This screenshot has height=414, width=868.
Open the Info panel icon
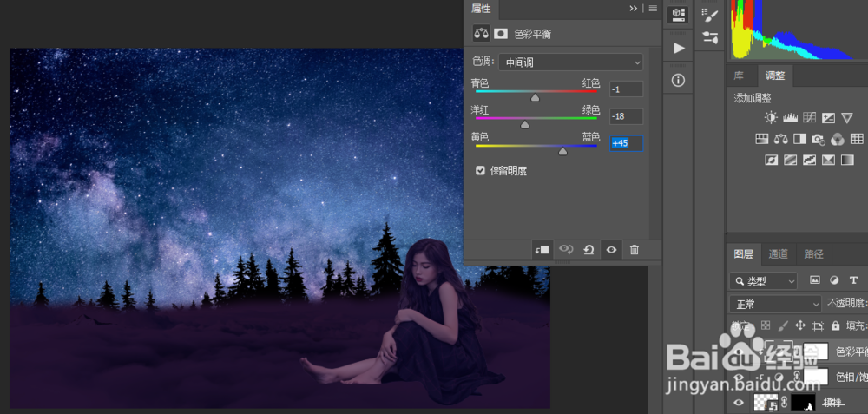678,81
